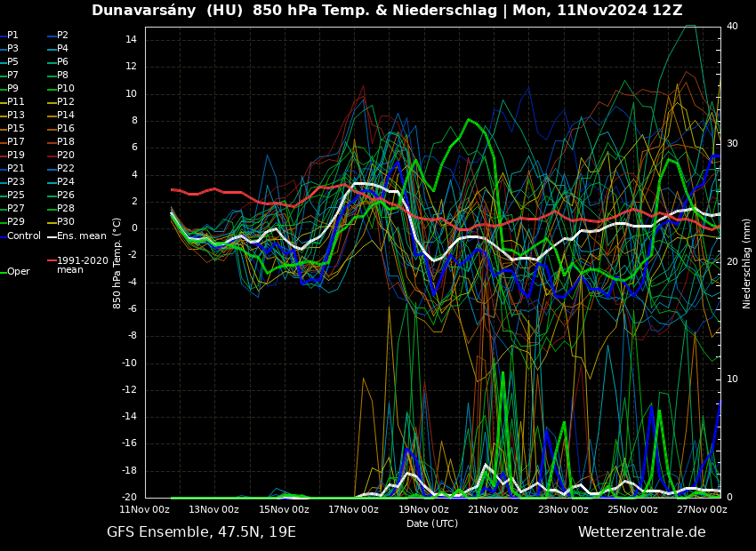Click the P30 legend entry
756x551 pixels.
pos(65,222)
